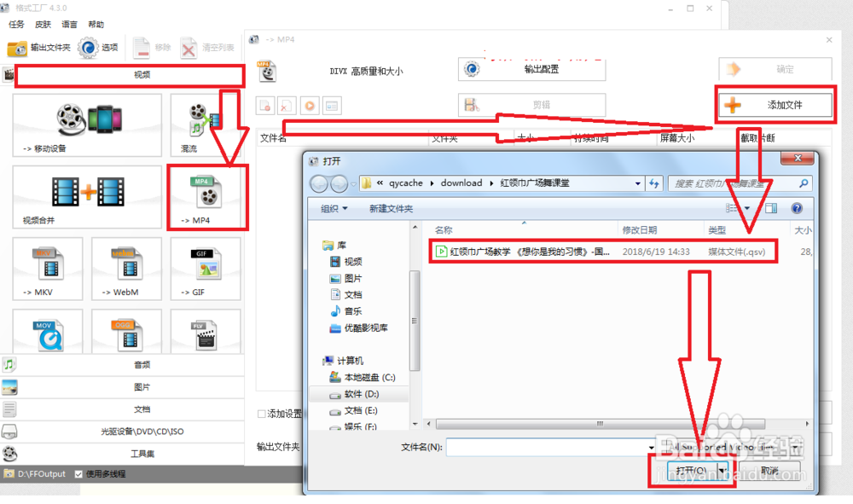Click the 确定 confirm button
The height and width of the screenshot is (504, 853).
pyautogui.click(x=774, y=69)
